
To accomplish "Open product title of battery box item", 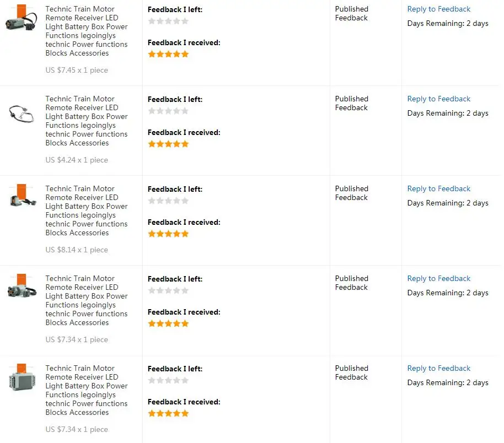I will pos(87,390).
